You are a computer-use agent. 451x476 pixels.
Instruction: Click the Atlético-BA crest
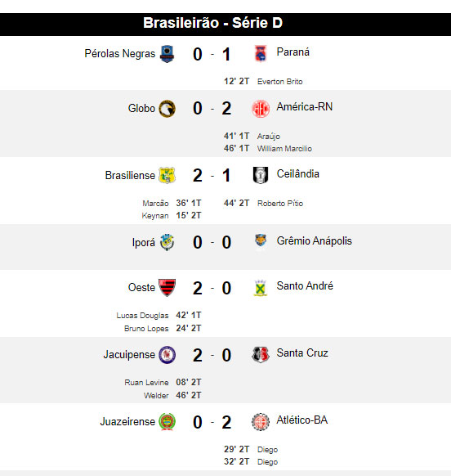click(x=261, y=422)
